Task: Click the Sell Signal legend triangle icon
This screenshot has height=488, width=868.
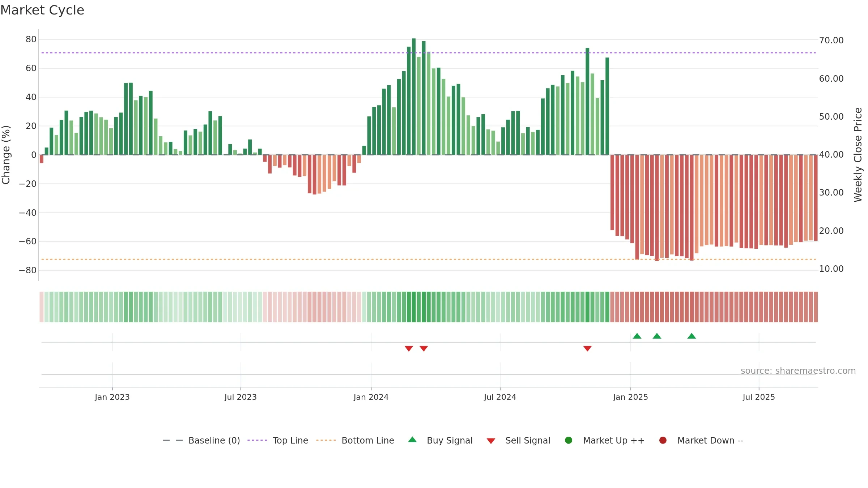Action: 491,441
